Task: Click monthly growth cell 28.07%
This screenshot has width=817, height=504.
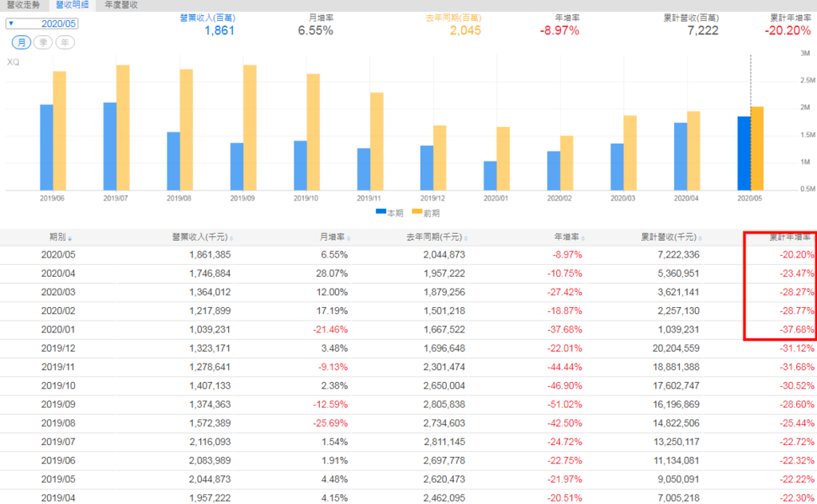Action: (332, 274)
